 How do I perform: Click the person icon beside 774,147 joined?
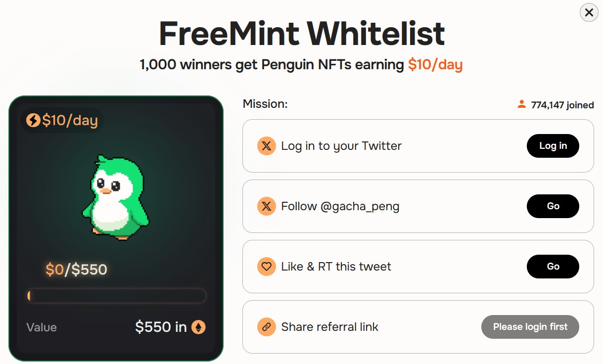(521, 104)
